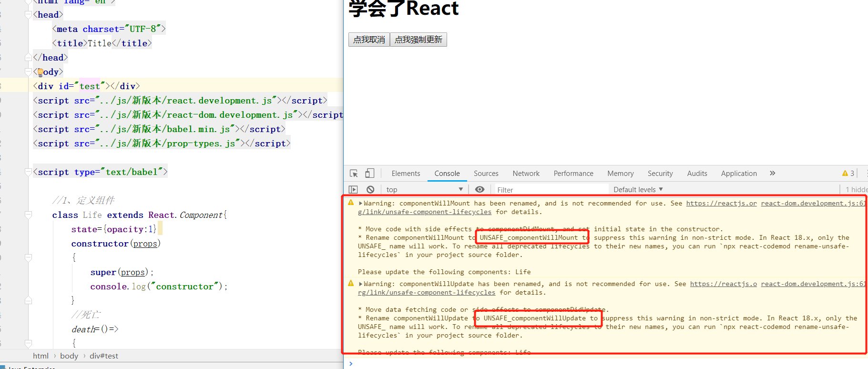Place cursor on the div id="test" line
Viewport: 868px width, 369px height.
[86, 86]
